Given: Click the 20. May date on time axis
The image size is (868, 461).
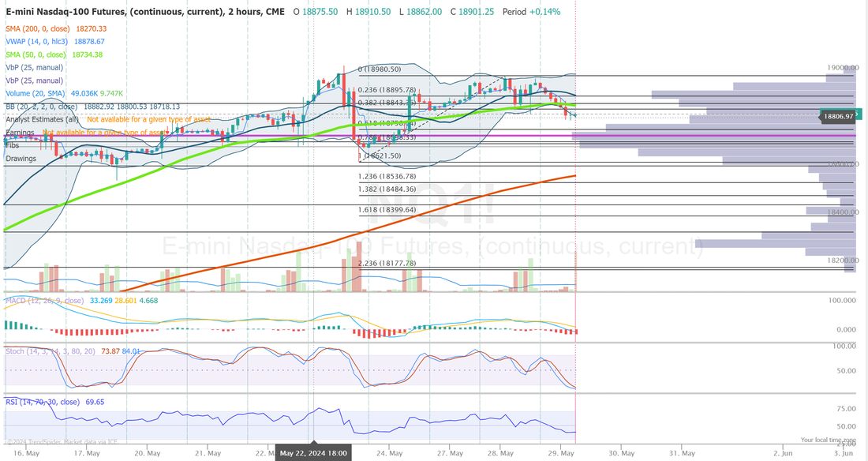Looking at the screenshot, I should pos(148,453).
